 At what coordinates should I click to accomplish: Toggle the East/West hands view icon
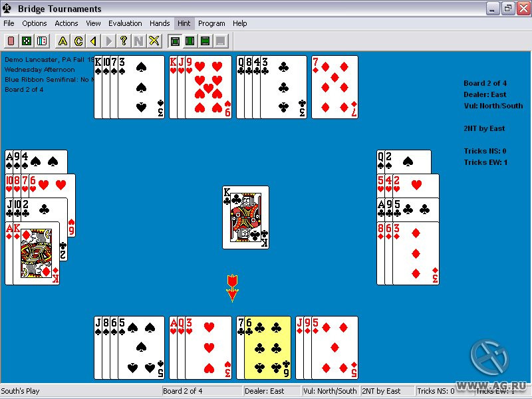tap(190, 41)
